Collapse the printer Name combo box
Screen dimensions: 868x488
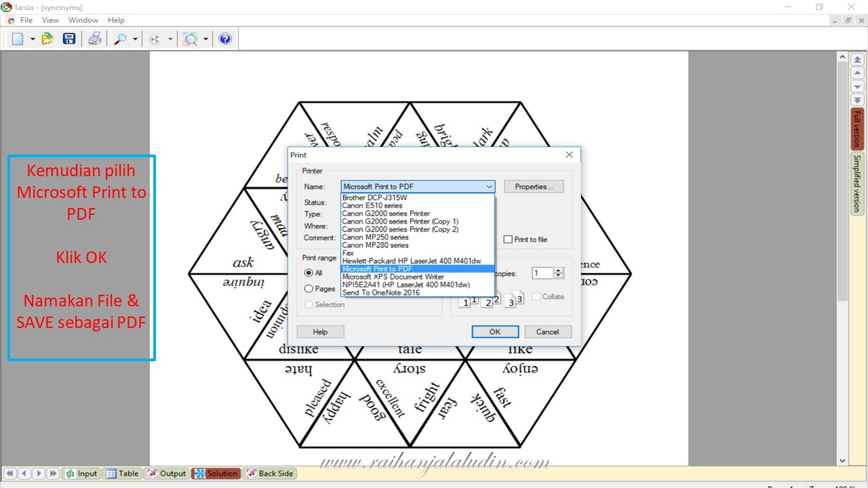[489, 186]
